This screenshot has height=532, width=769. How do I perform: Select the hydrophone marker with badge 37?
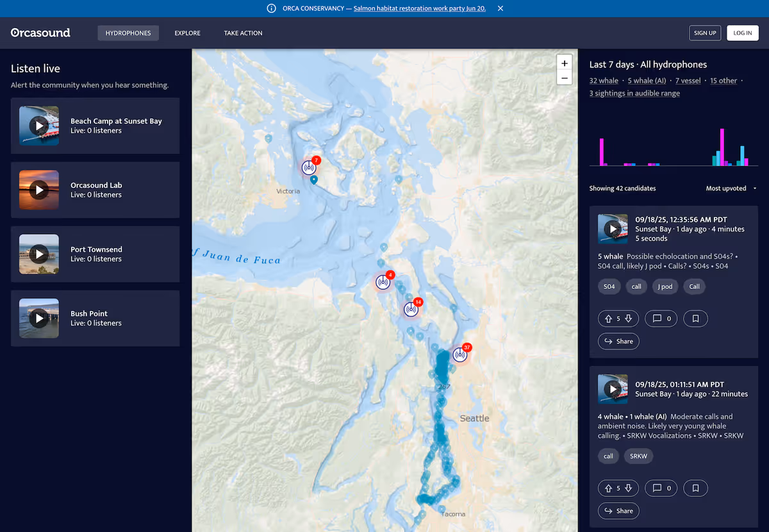[459, 354]
